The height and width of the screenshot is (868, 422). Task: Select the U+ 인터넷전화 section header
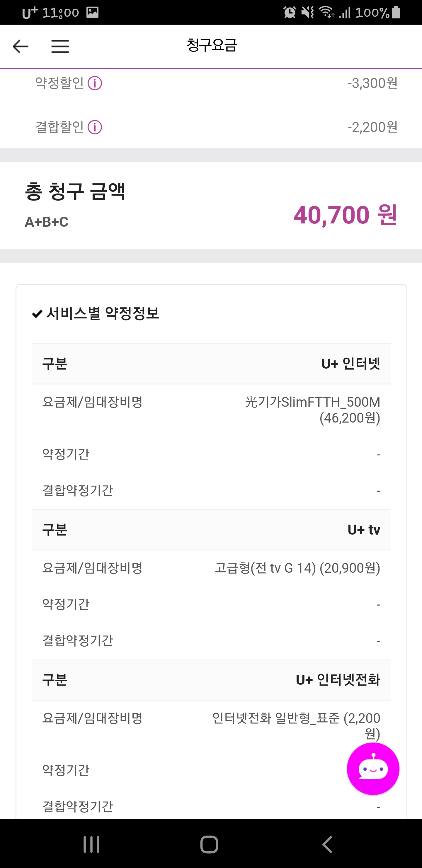point(338,680)
